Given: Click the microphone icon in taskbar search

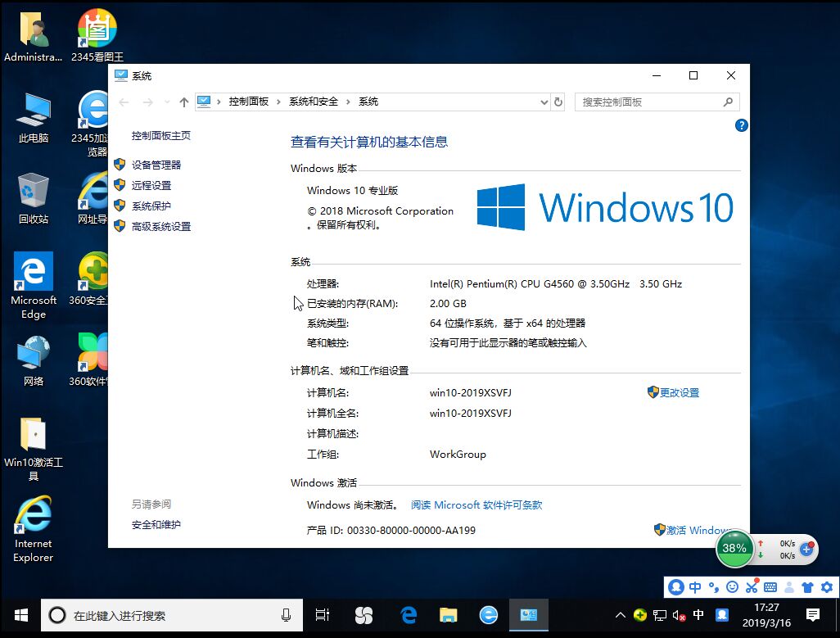Looking at the screenshot, I should 286,616.
